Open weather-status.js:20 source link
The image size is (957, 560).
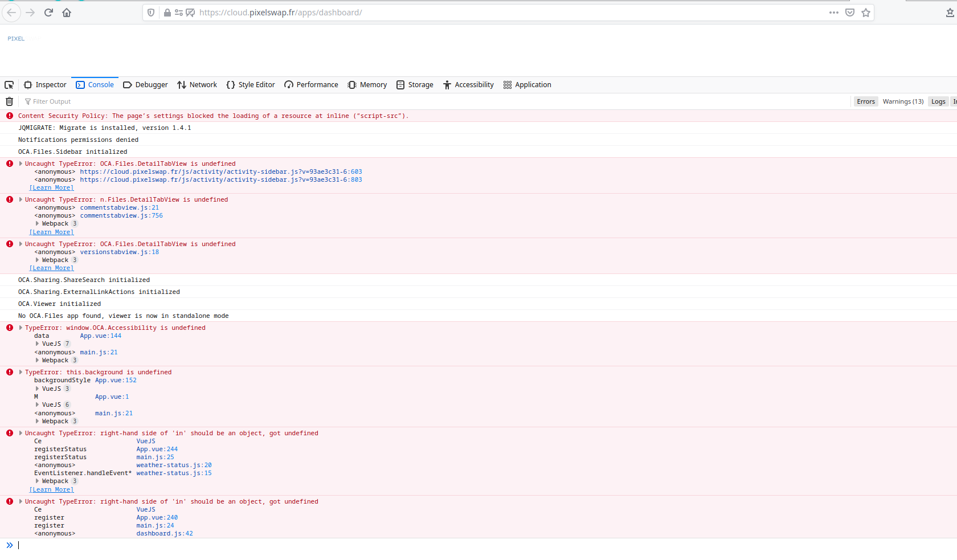tap(174, 465)
